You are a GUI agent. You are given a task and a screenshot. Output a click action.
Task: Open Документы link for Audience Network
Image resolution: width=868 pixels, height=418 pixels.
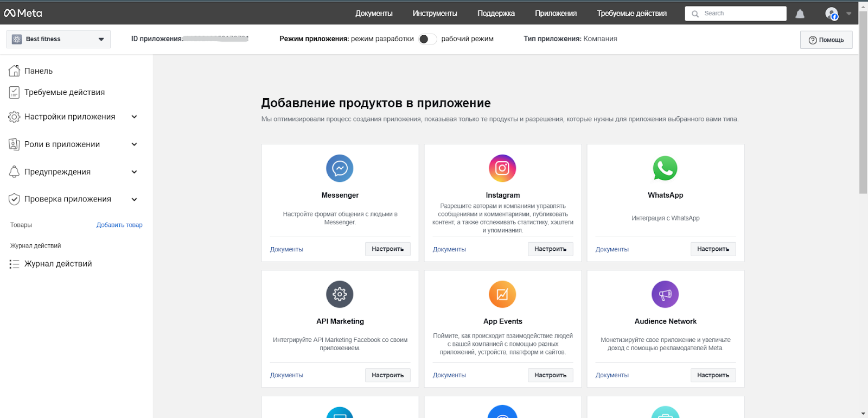click(x=612, y=376)
